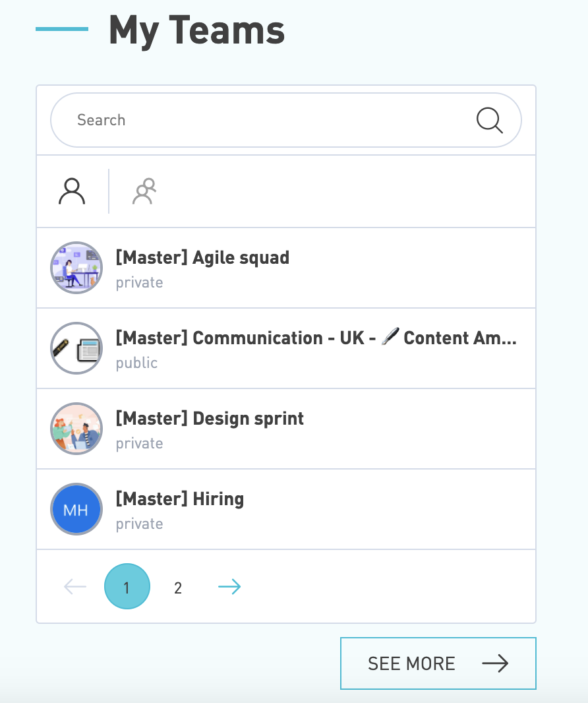Screen dimensions: 588x703
Task: Select the single-person filter icon
Action: pos(72,191)
